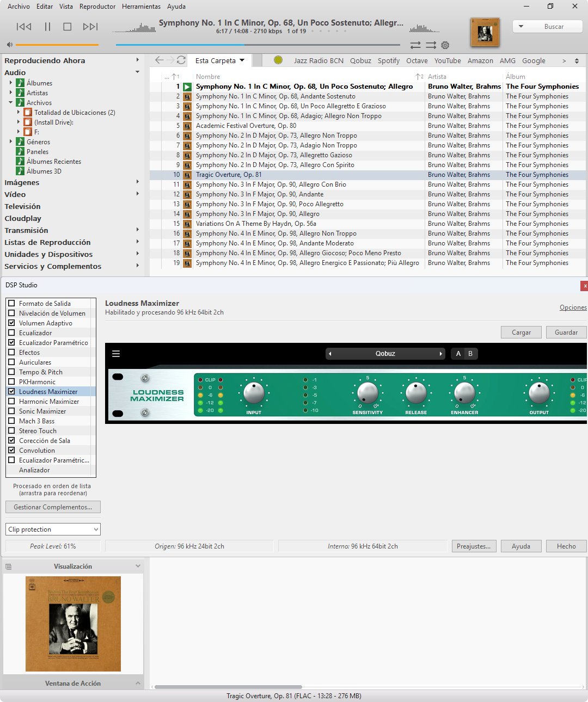Open the Loudness Maximizer hamburger menu

pos(116,354)
